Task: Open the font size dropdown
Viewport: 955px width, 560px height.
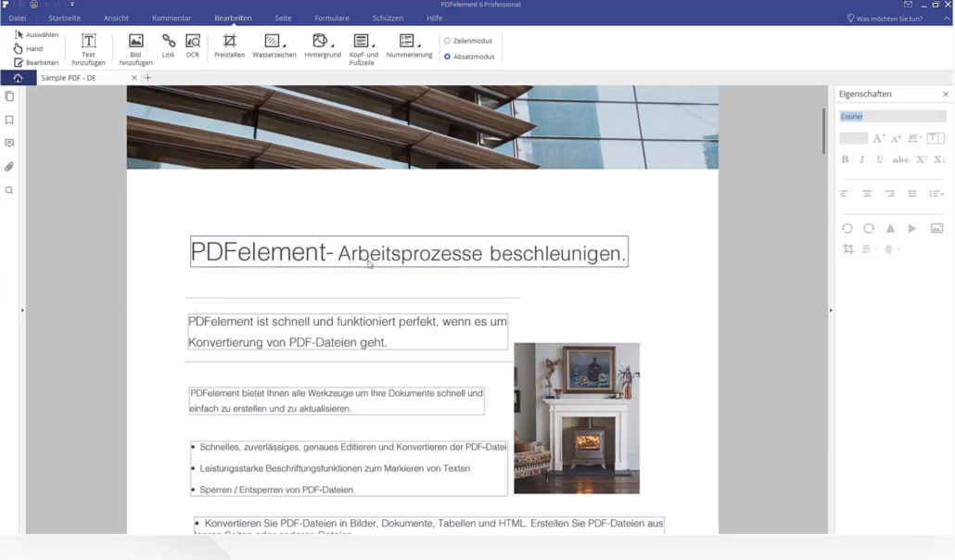Action: click(853, 138)
